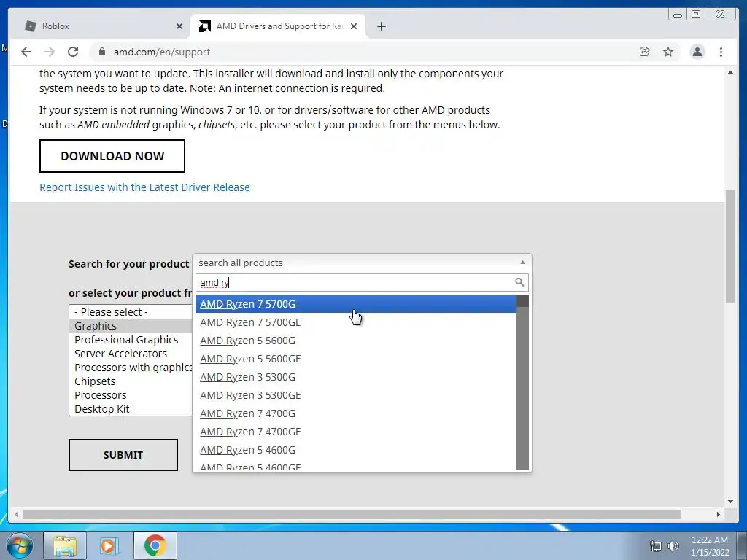Viewport: 747px width, 560px height.
Task: Click the SUBMIT button
Action: (x=123, y=455)
